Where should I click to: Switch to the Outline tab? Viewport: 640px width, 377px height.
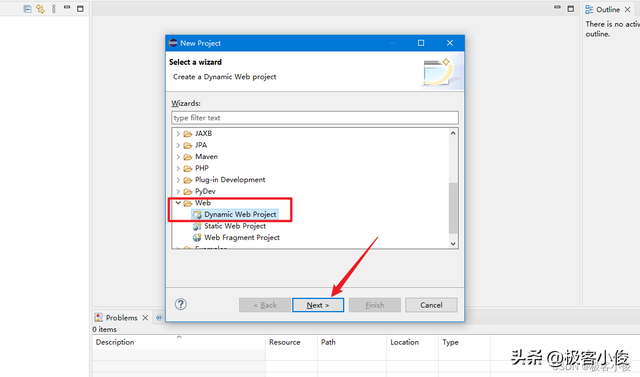608,9
